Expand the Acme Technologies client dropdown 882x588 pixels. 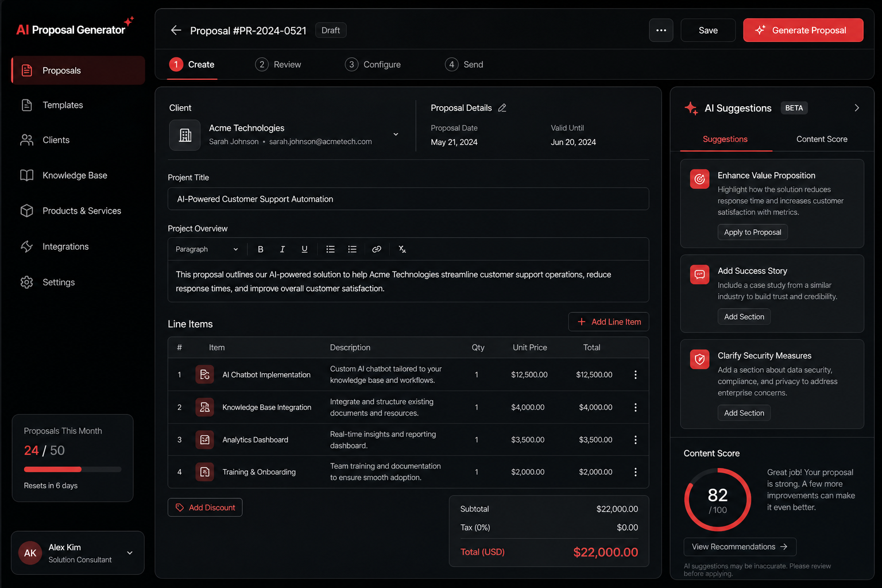(396, 134)
